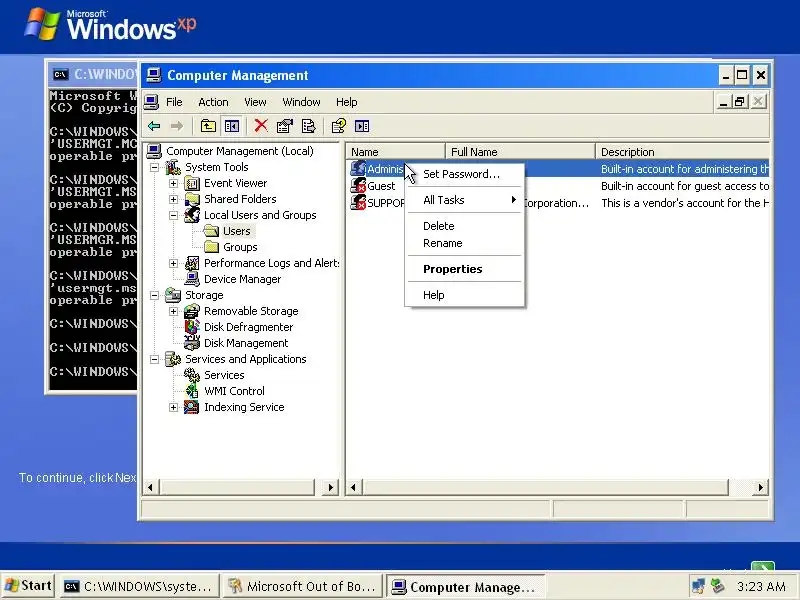Viewport: 800px width, 600px height.
Task: Restore the inner MMC child window
Action: pyautogui.click(x=740, y=102)
